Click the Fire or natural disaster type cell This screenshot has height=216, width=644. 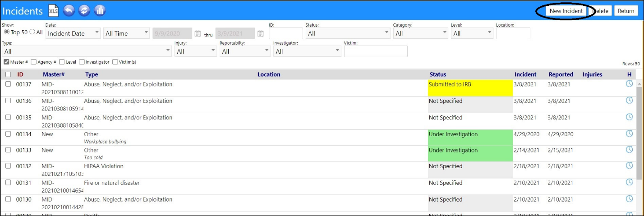pyautogui.click(x=112, y=183)
